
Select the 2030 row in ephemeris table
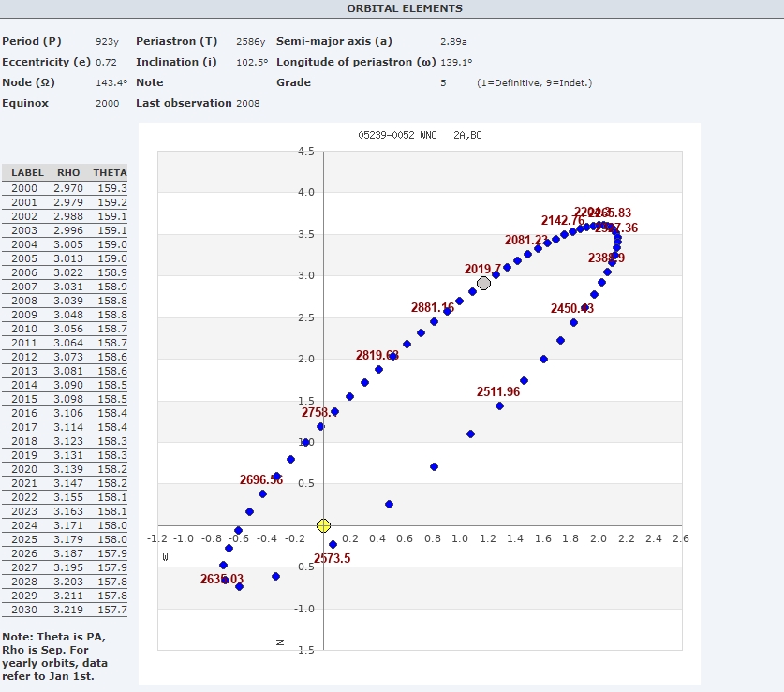click(66, 610)
